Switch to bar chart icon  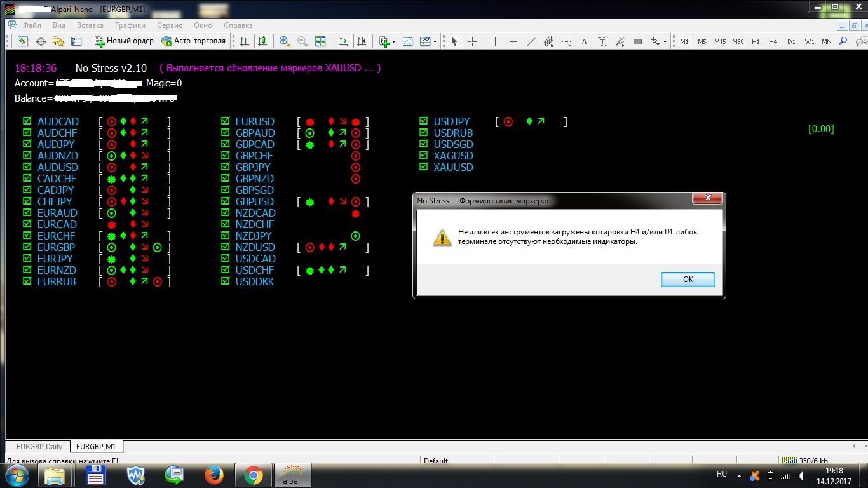pos(245,41)
